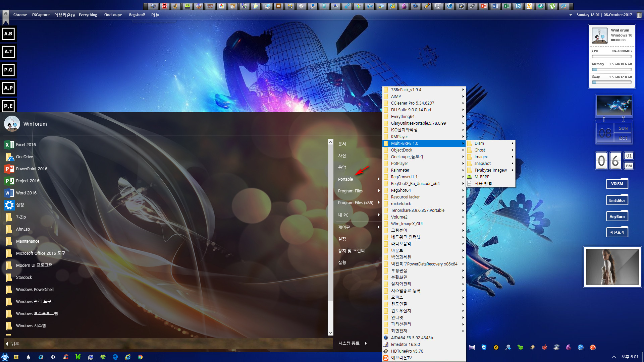Click the P,E launcher tile

(x=8, y=106)
